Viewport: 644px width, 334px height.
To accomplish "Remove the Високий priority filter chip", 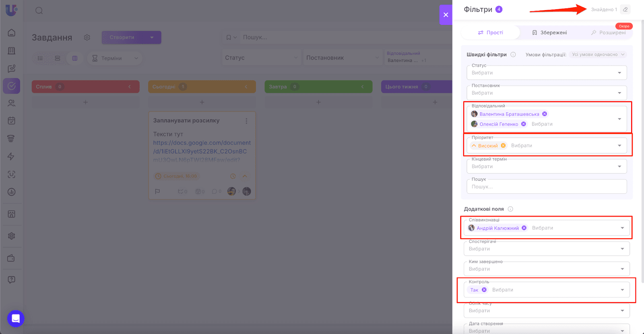I will click(x=503, y=146).
